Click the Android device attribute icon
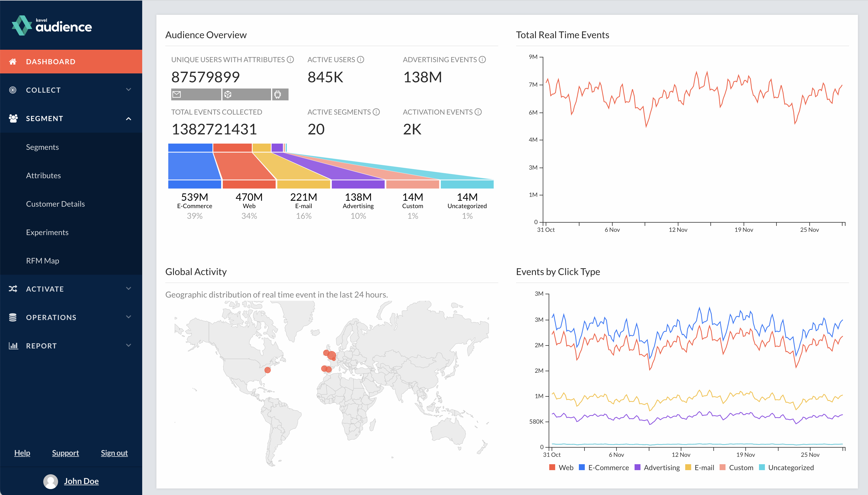868x495 pixels. [278, 94]
